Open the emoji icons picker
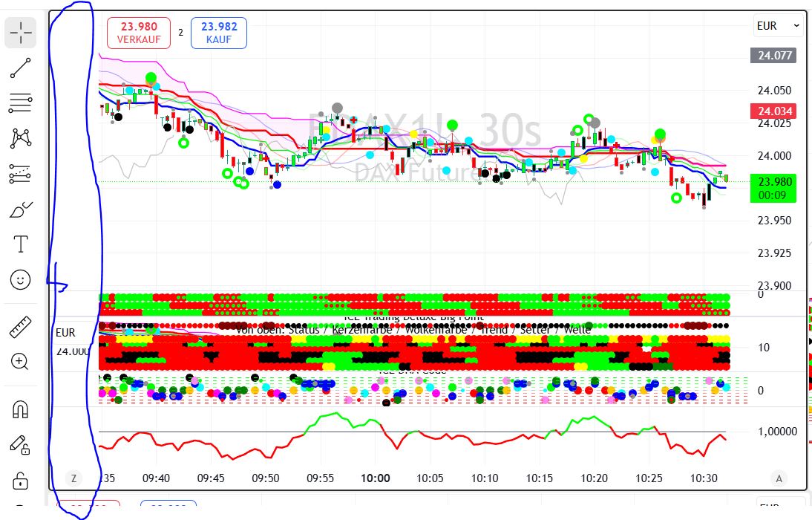The height and width of the screenshot is (520, 812). (x=21, y=279)
